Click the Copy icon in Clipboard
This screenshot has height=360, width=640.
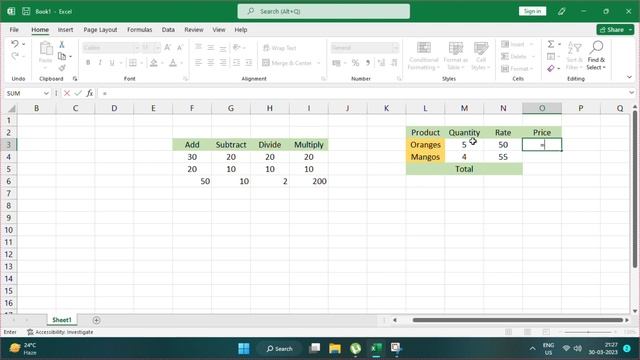click(62, 56)
